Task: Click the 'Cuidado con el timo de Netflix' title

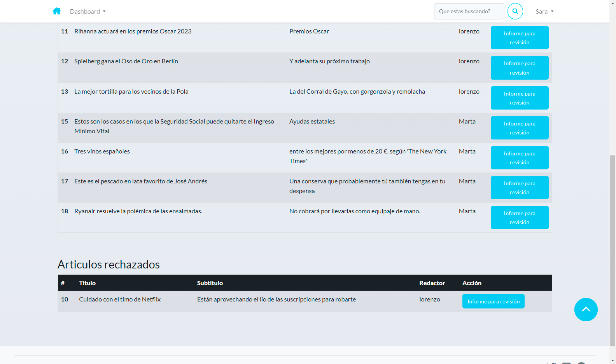Action: pyautogui.click(x=120, y=300)
